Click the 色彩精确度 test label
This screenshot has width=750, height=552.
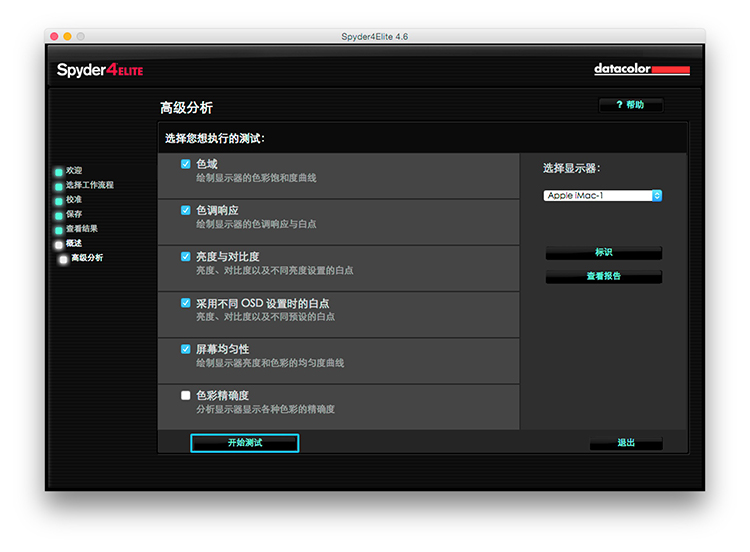[x=222, y=396]
